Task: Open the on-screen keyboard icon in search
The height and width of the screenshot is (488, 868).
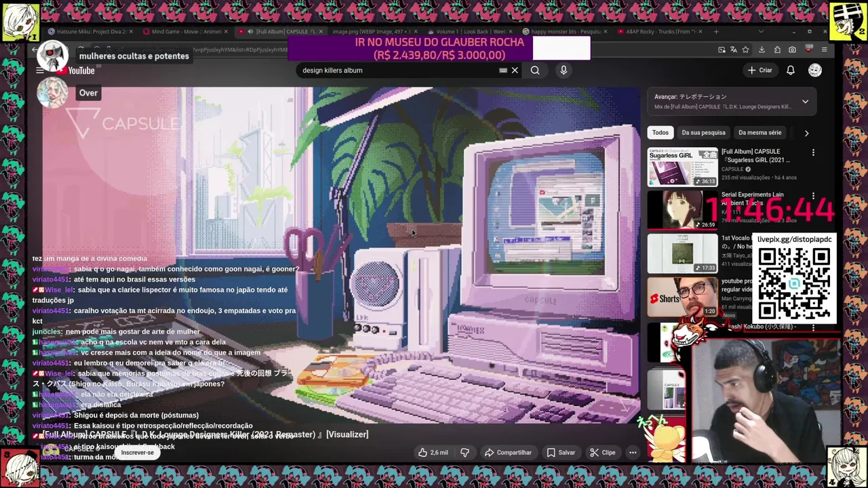Action: (x=503, y=70)
